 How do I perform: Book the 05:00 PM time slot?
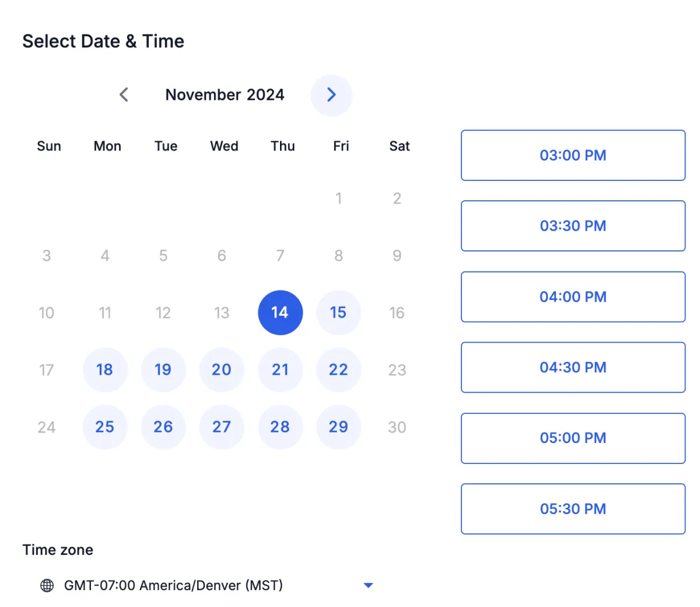click(x=573, y=438)
